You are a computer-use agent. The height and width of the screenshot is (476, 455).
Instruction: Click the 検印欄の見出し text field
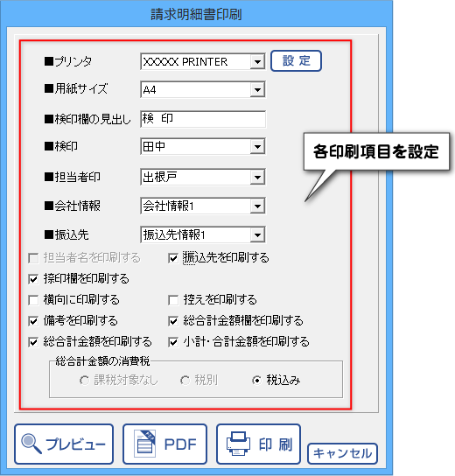203,119
